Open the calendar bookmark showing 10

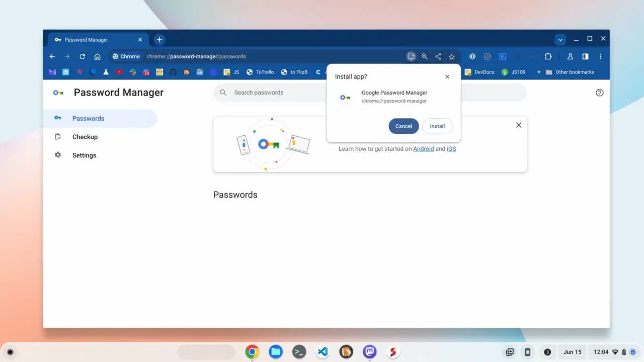point(146,72)
